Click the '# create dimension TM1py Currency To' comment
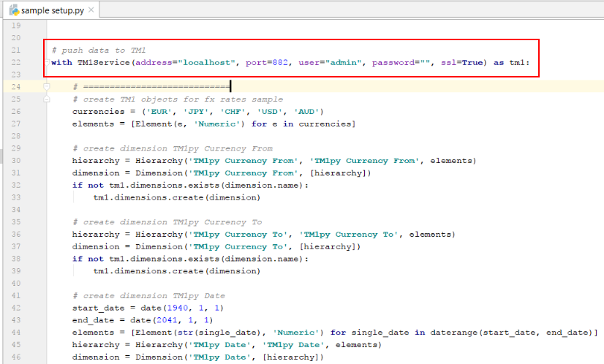Screen dimensions: 604x364 (167, 221)
